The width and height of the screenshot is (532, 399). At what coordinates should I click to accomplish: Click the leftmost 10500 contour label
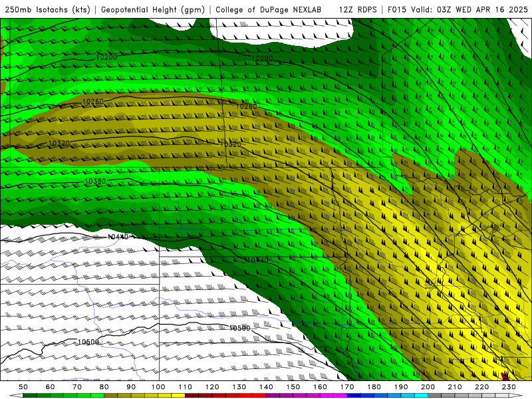[x=88, y=342]
